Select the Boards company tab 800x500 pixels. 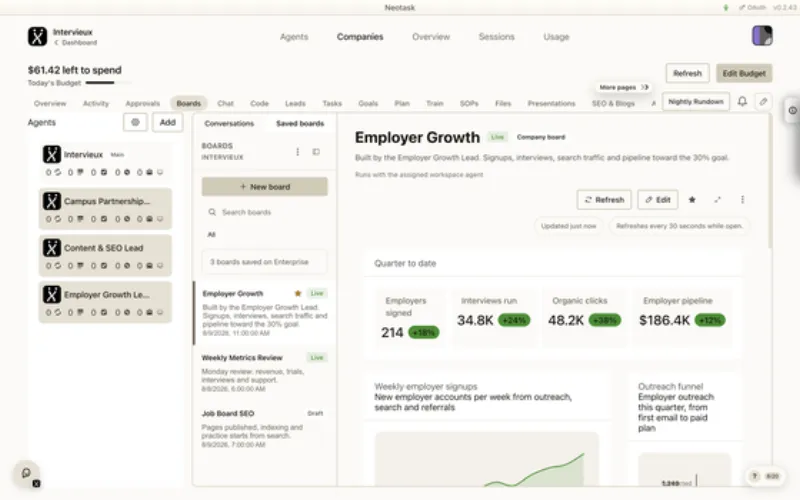pos(189,104)
